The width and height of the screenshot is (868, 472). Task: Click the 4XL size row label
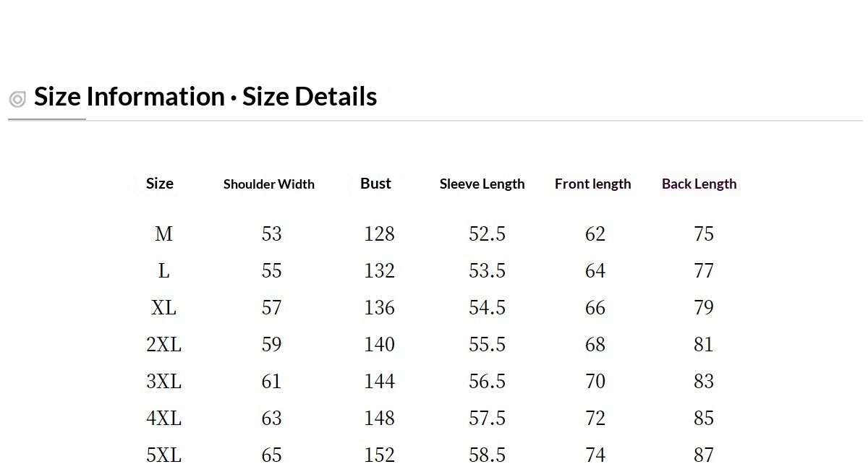click(x=163, y=419)
